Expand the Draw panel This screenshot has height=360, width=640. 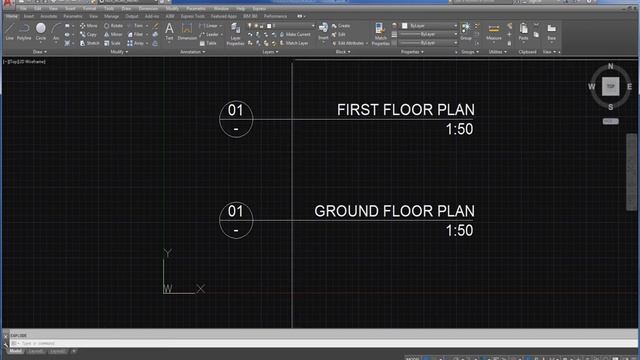40,52
